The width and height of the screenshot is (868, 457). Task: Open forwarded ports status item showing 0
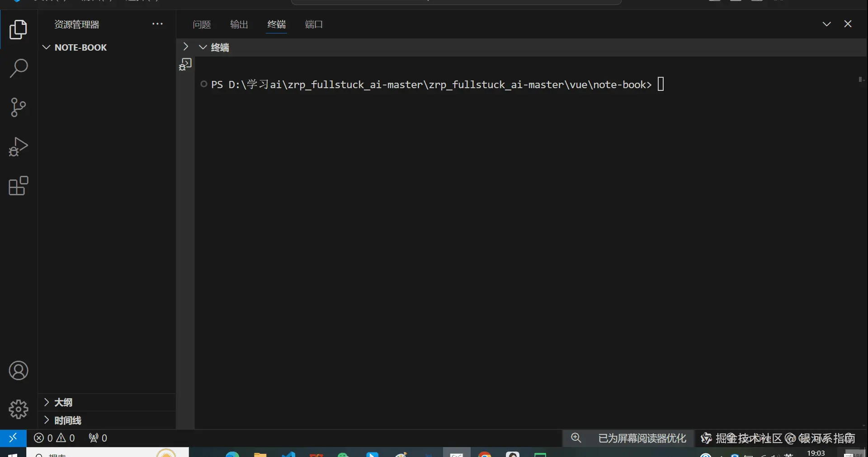tap(98, 438)
